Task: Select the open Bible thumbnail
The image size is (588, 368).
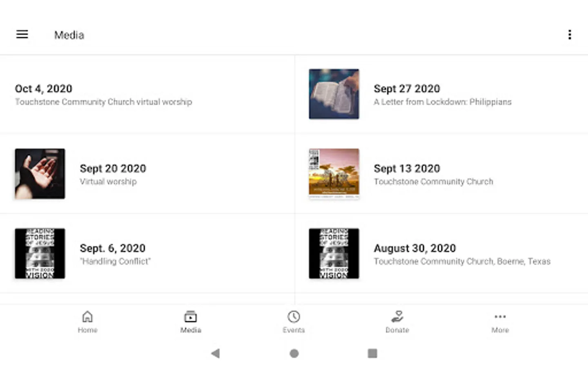Action: pos(334,94)
